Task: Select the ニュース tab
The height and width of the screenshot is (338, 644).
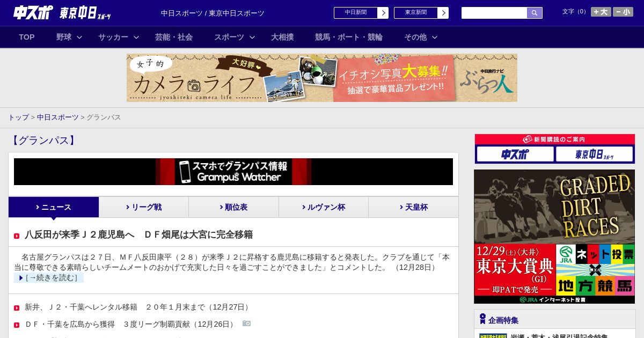Action: [x=54, y=207]
